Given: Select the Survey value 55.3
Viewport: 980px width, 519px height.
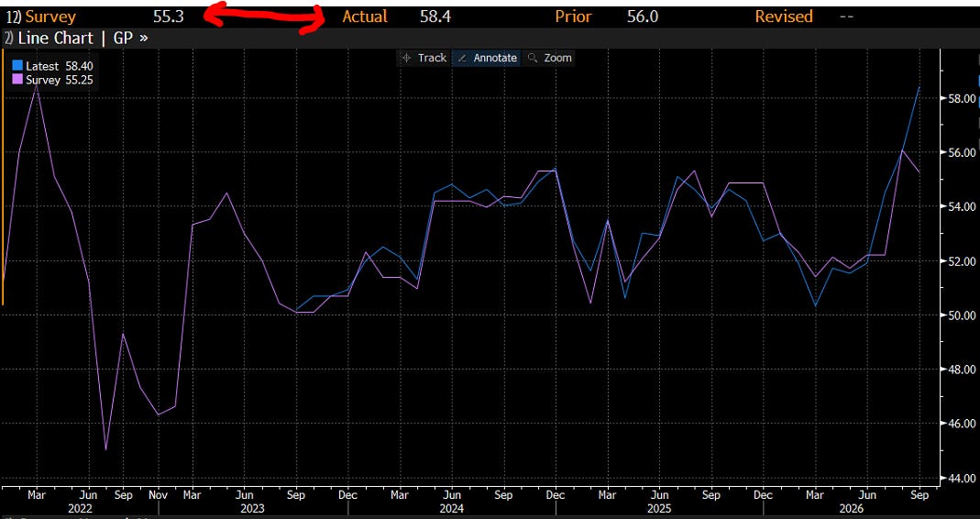Looking at the screenshot, I should click(x=169, y=17).
